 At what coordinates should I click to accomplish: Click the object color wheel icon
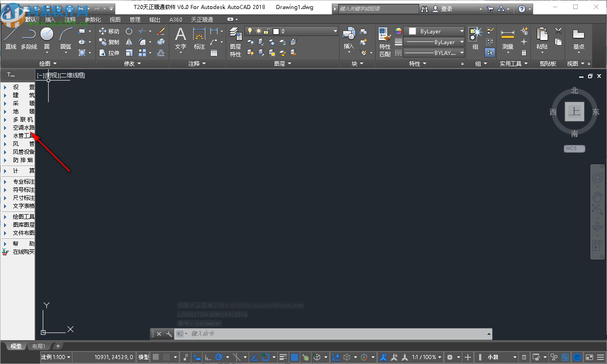click(398, 31)
